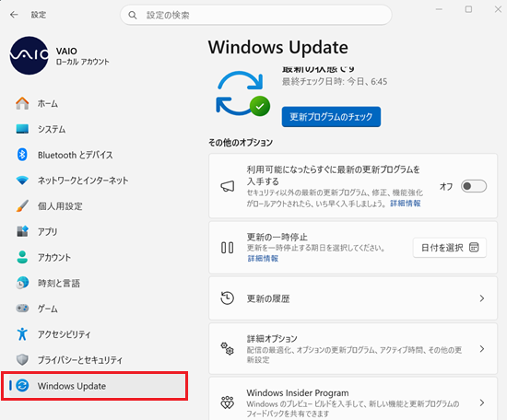This screenshot has height=420, width=507.
Task: Click the ゲーム controller icon
Action: pos(22,309)
